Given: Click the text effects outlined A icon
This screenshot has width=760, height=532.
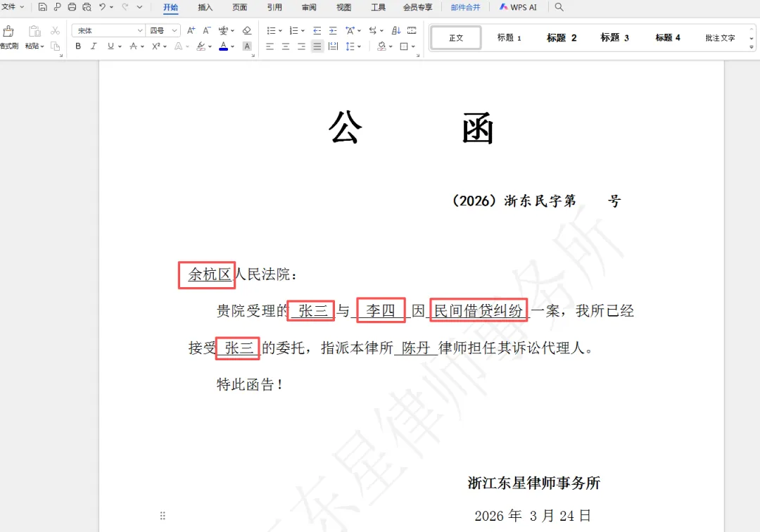Looking at the screenshot, I should [178, 46].
